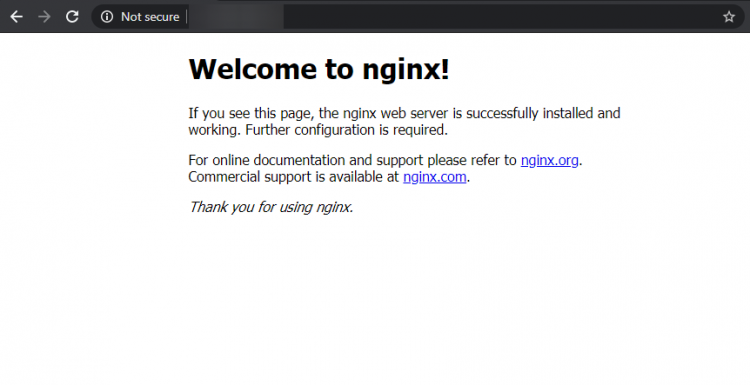Click the 'Further configuration is required' sentence
This screenshot has width=750, height=385.
click(347, 130)
